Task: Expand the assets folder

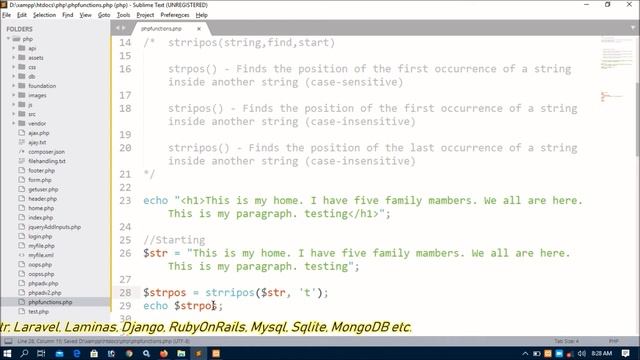Action: coord(13,58)
